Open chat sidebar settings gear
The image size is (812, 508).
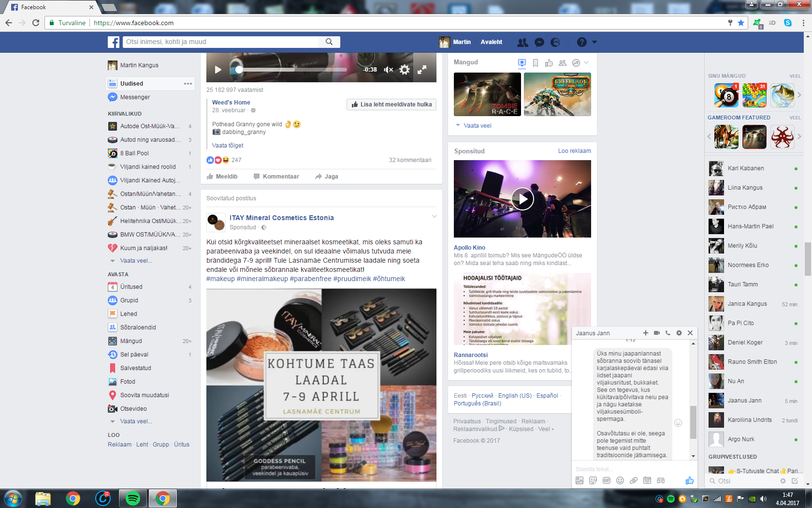(783, 481)
